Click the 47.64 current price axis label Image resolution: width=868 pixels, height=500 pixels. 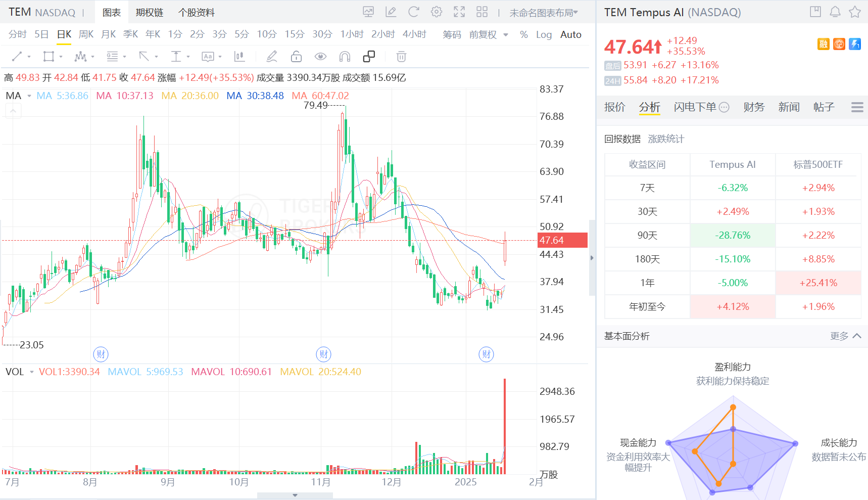[x=562, y=240]
